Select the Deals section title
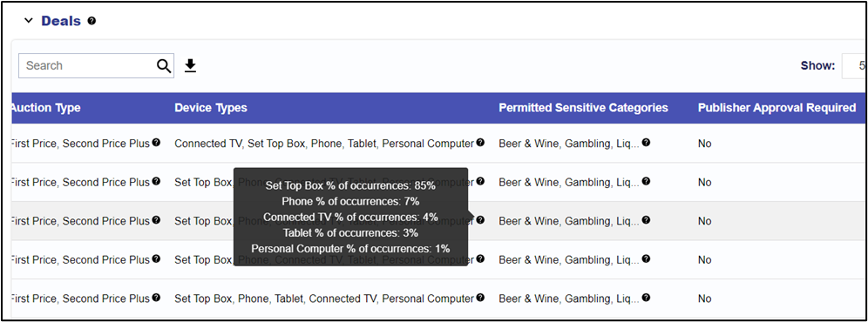Viewport: 868px width, 322px height. click(61, 21)
